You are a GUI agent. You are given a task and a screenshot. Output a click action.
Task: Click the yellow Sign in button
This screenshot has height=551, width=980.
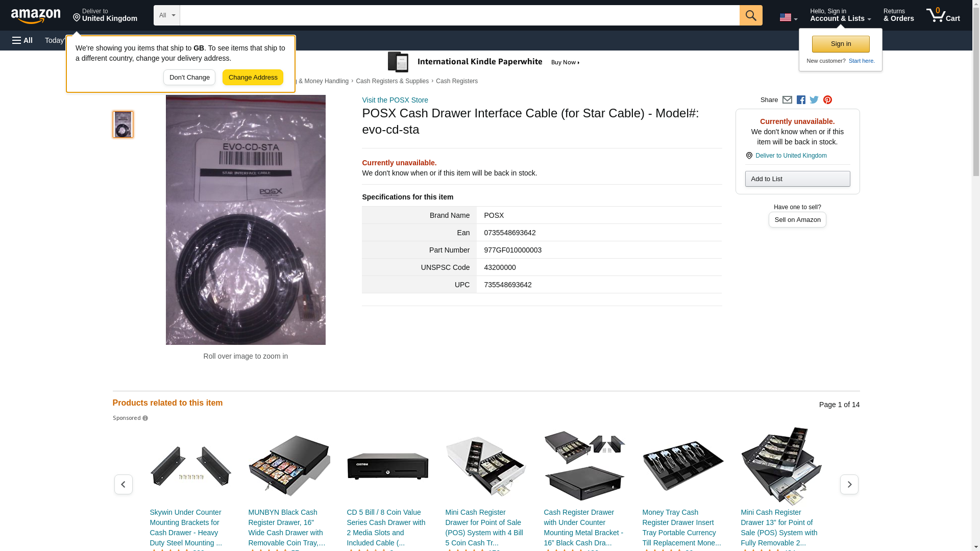840,44
